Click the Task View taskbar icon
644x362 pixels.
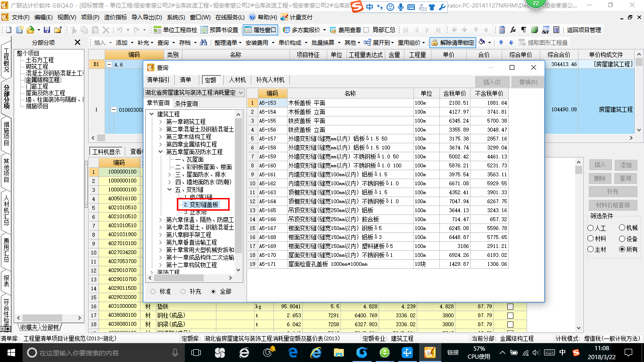pos(196,353)
